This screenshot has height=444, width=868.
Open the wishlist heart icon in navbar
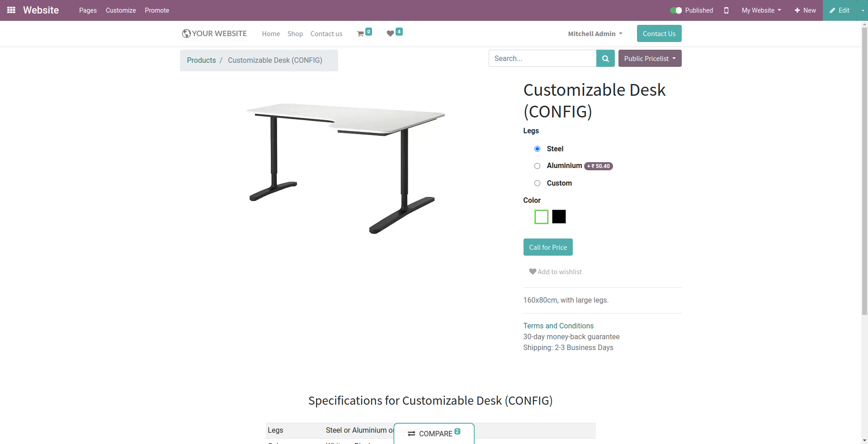click(x=390, y=33)
